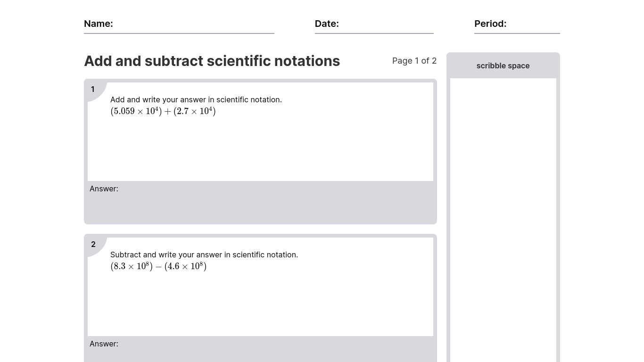Click the problem 1 number badge
The image size is (644, 362).
point(93,89)
